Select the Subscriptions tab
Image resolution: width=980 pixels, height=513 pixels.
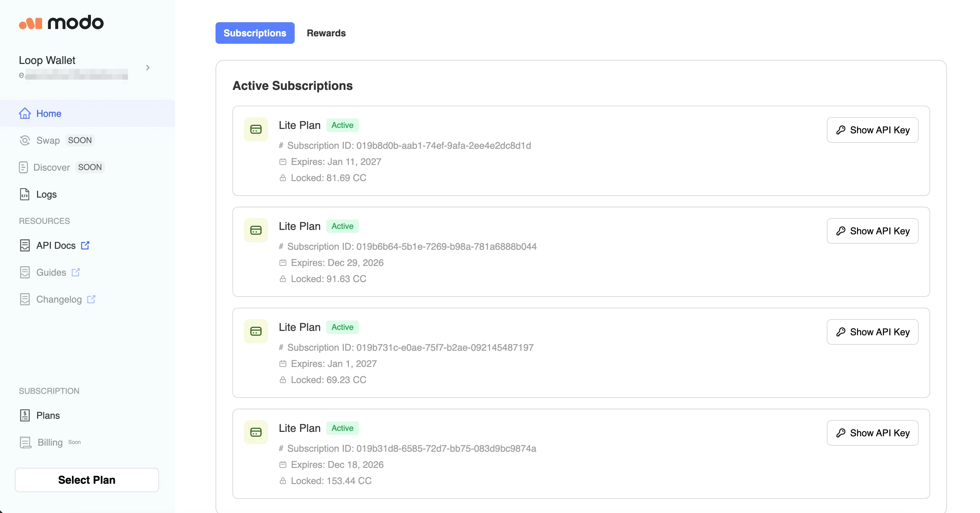coord(255,33)
